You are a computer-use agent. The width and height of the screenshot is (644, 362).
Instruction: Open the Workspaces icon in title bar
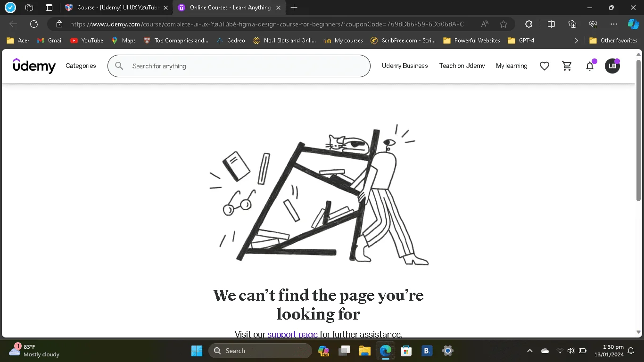coord(29,8)
